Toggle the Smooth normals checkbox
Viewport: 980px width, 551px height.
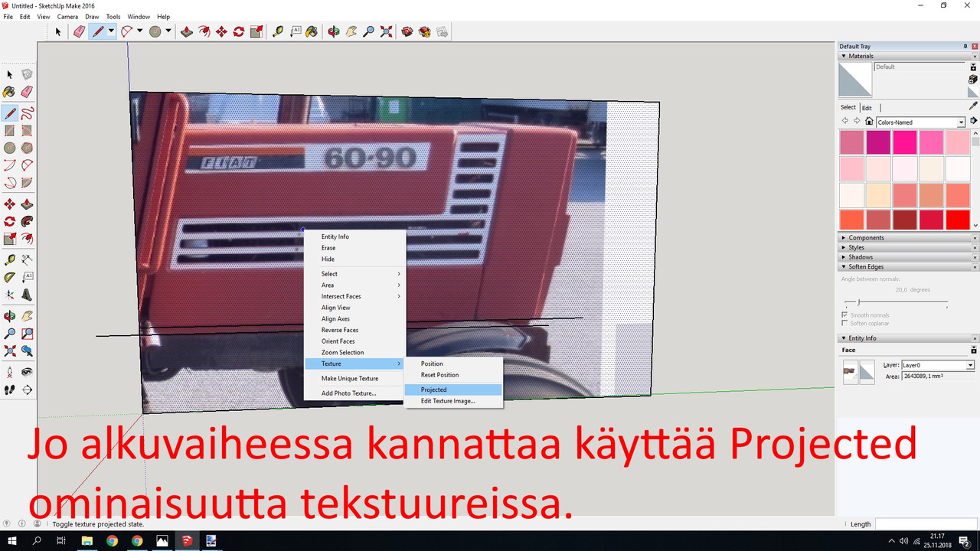tap(844, 315)
